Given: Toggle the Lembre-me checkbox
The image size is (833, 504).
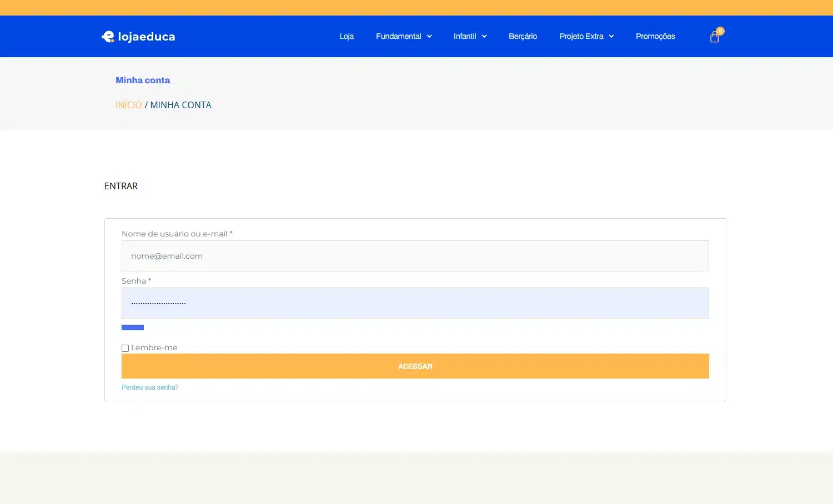Looking at the screenshot, I should tap(125, 348).
